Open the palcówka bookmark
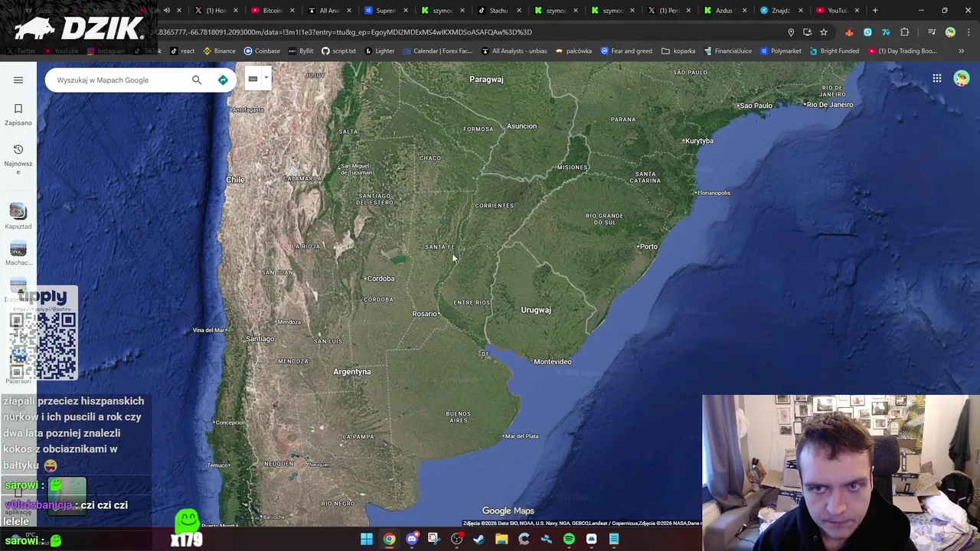The height and width of the screenshot is (551, 980). coord(574,51)
